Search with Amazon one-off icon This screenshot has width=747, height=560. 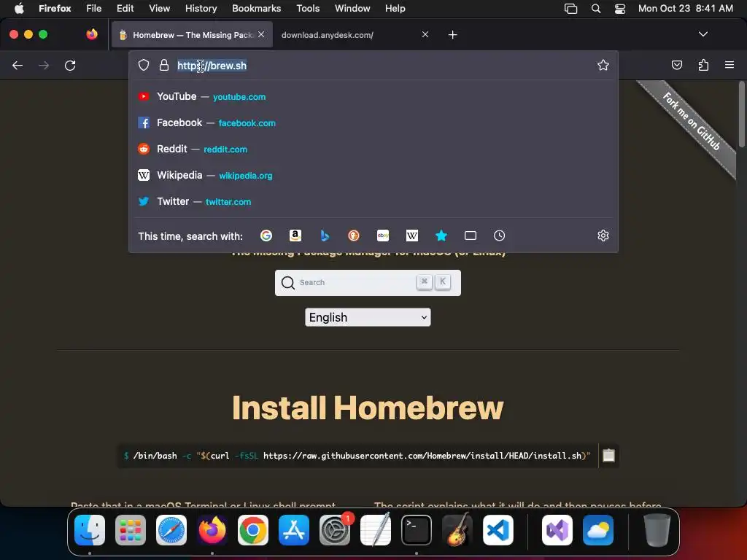click(295, 236)
